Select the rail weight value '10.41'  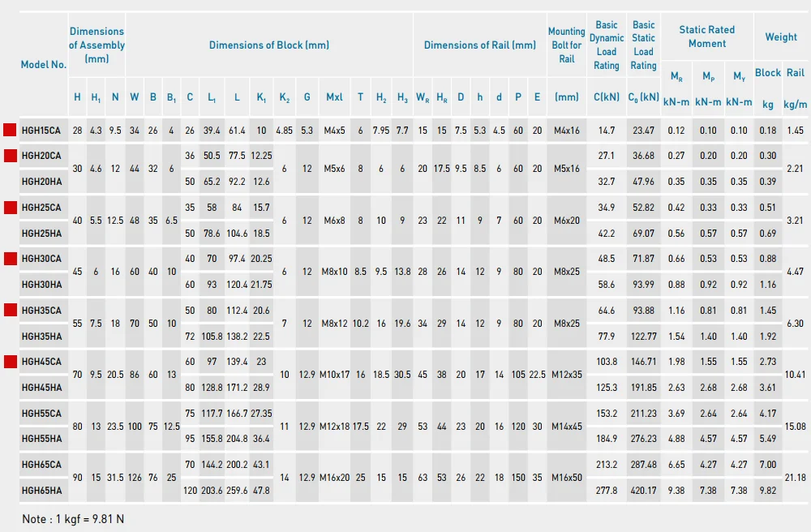tap(795, 375)
